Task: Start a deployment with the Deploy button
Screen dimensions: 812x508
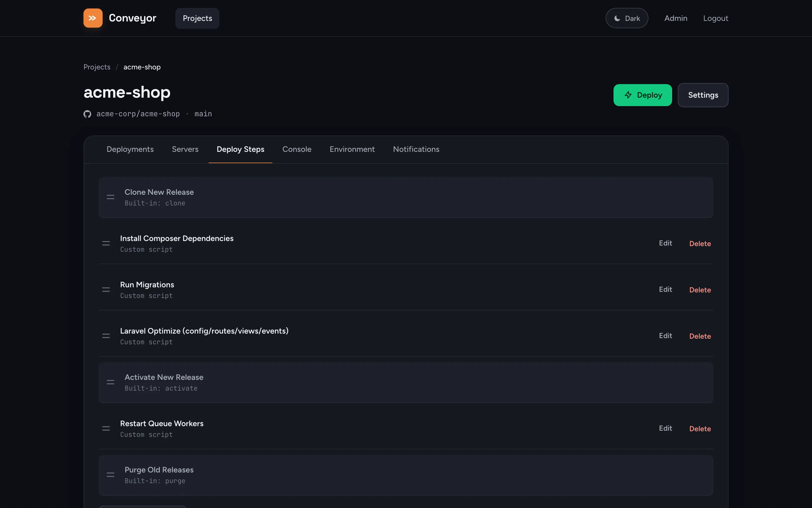Action: coord(643,95)
